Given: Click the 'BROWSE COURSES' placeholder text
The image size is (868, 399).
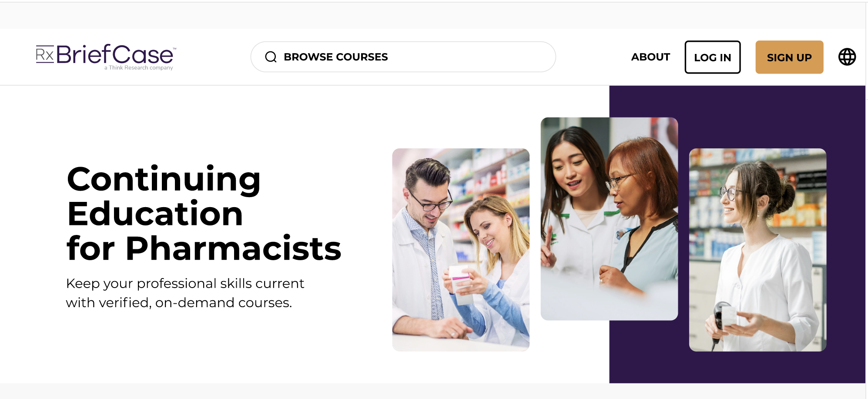Looking at the screenshot, I should [x=335, y=57].
